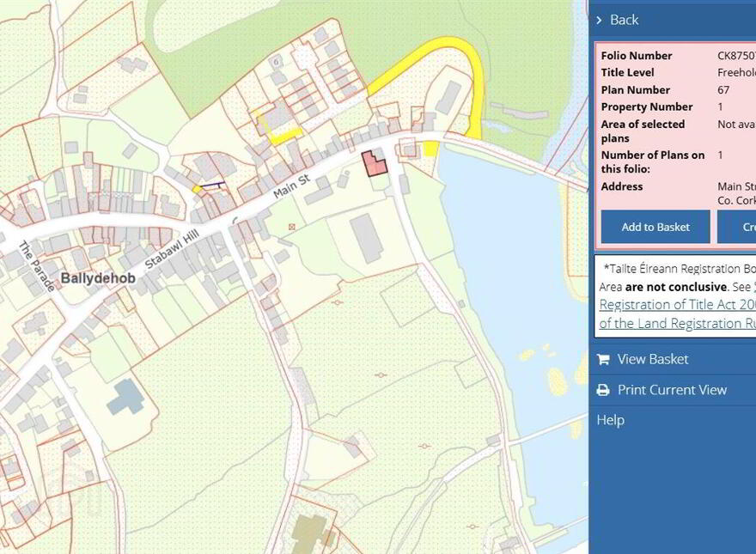
Task: Open the Help section
Action: pos(611,420)
